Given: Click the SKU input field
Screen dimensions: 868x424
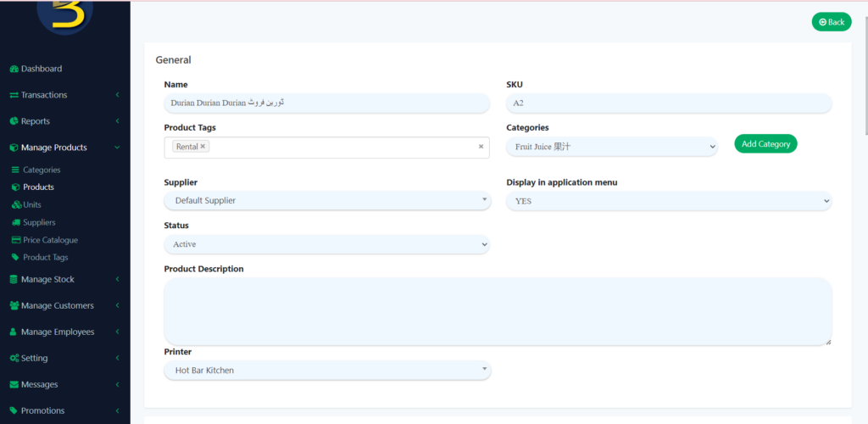Looking at the screenshot, I should (x=669, y=103).
